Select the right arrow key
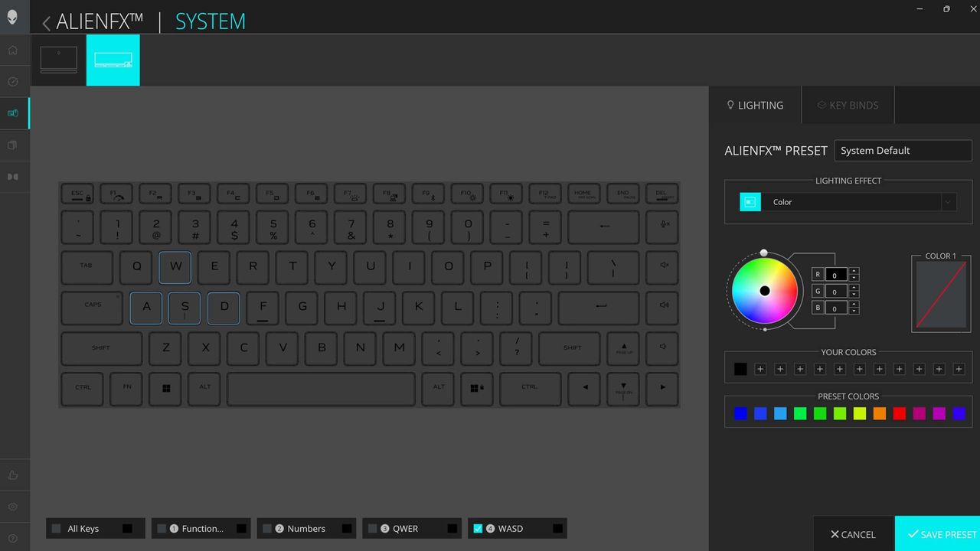980x551 pixels. [x=663, y=388]
